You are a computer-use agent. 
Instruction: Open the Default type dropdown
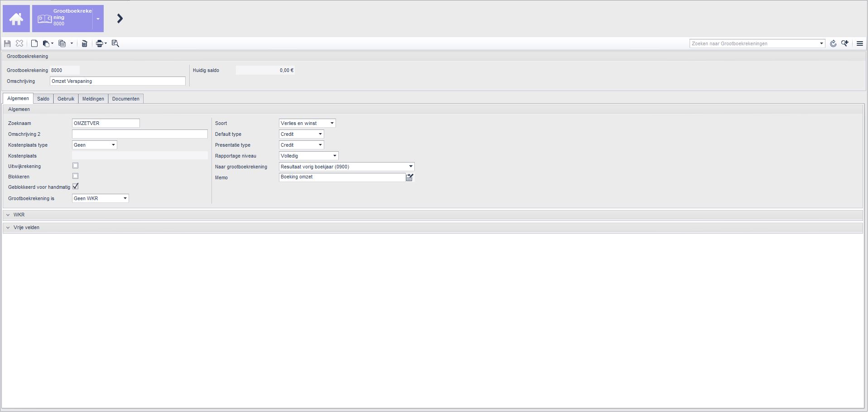click(302, 134)
